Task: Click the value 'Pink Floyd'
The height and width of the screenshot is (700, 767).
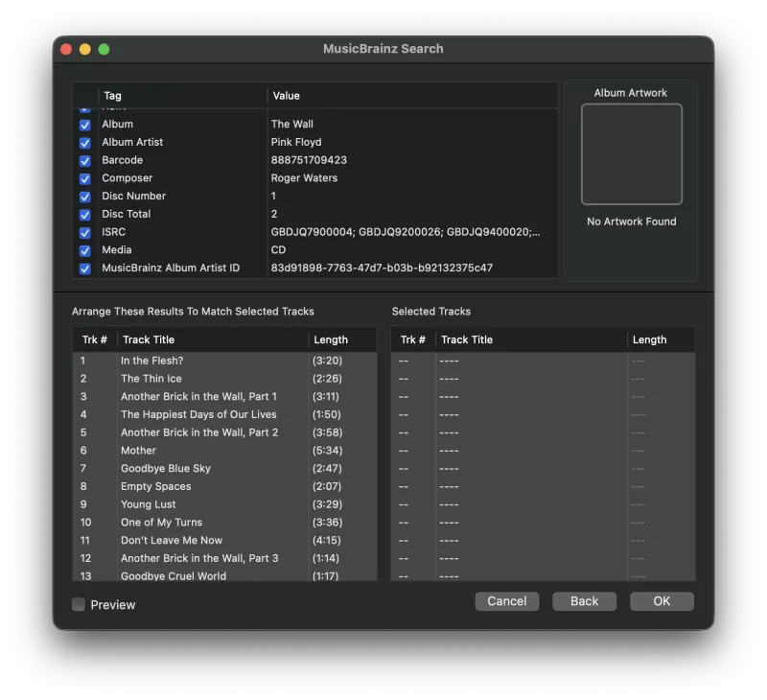Action: 296,142
